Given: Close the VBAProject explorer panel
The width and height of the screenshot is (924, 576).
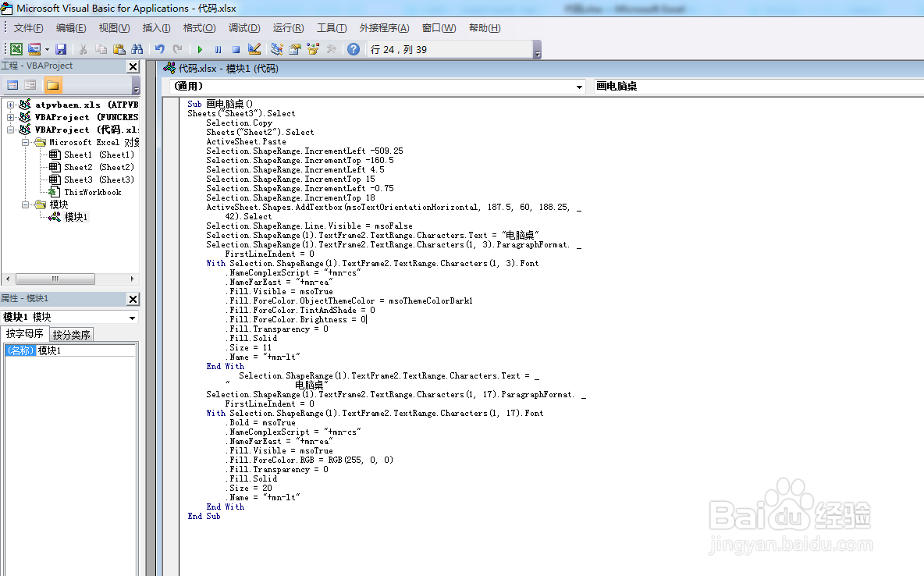Looking at the screenshot, I should coord(133,66).
